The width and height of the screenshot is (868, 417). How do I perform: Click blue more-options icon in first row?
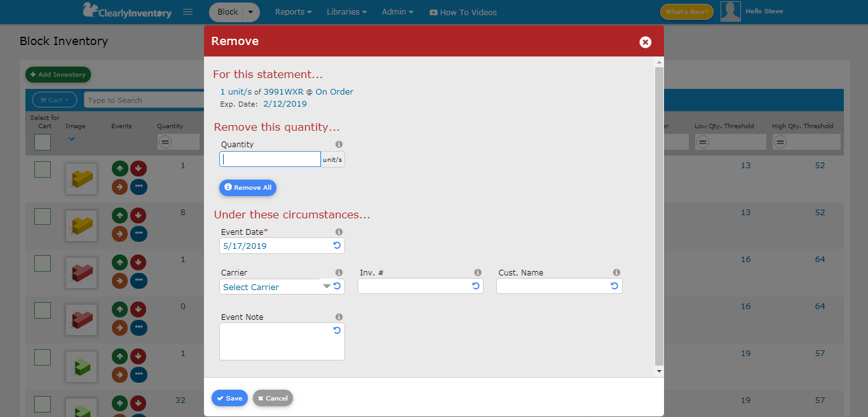139,187
